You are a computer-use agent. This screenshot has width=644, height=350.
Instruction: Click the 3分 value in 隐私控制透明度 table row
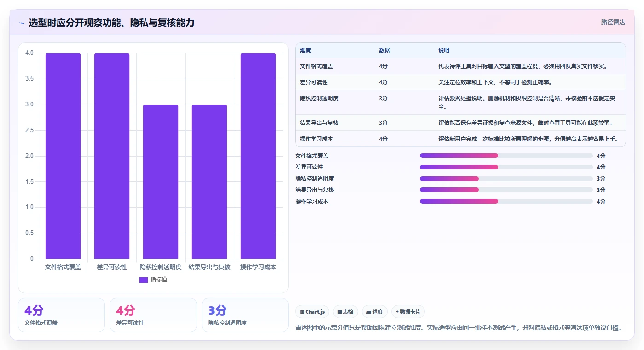click(383, 98)
